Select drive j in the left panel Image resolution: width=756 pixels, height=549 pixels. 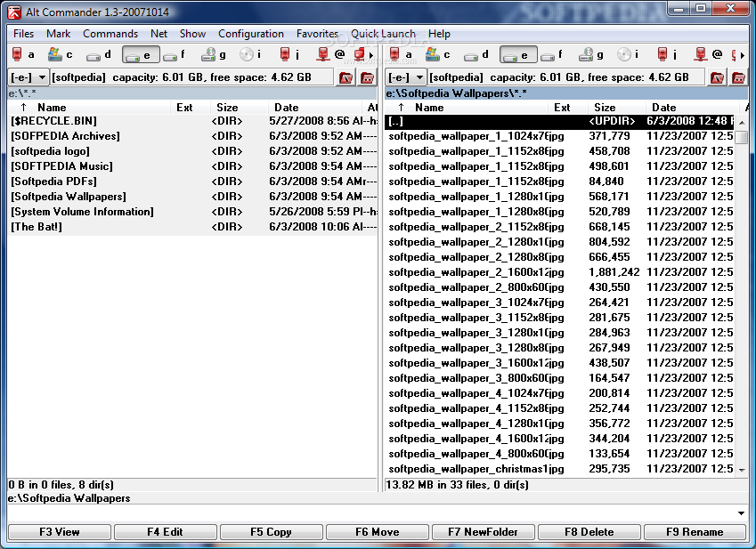tap(290, 54)
